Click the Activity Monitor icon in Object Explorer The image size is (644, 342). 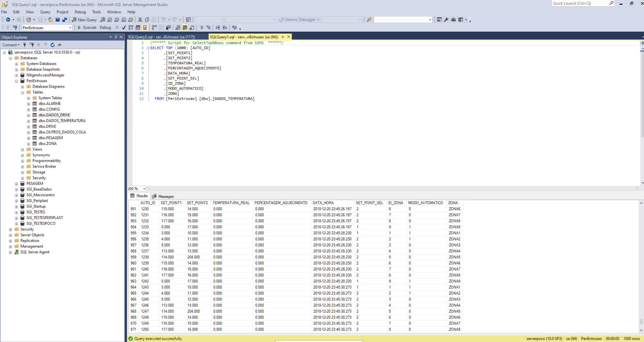pyautogui.click(x=60, y=45)
